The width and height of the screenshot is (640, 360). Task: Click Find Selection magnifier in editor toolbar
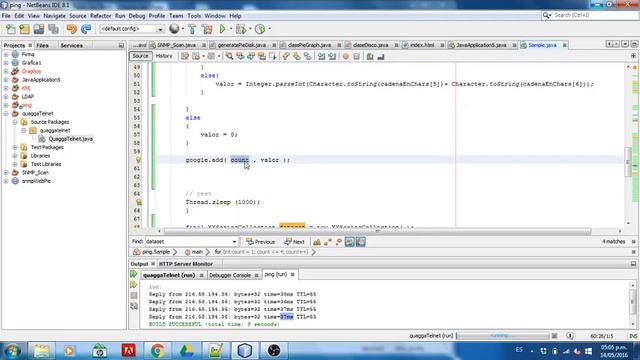tap(229, 56)
